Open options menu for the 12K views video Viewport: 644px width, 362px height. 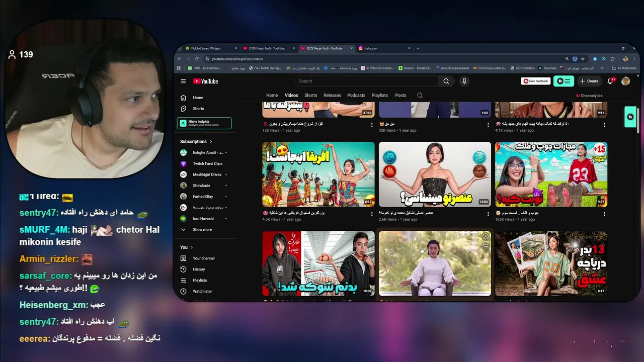coord(372,125)
